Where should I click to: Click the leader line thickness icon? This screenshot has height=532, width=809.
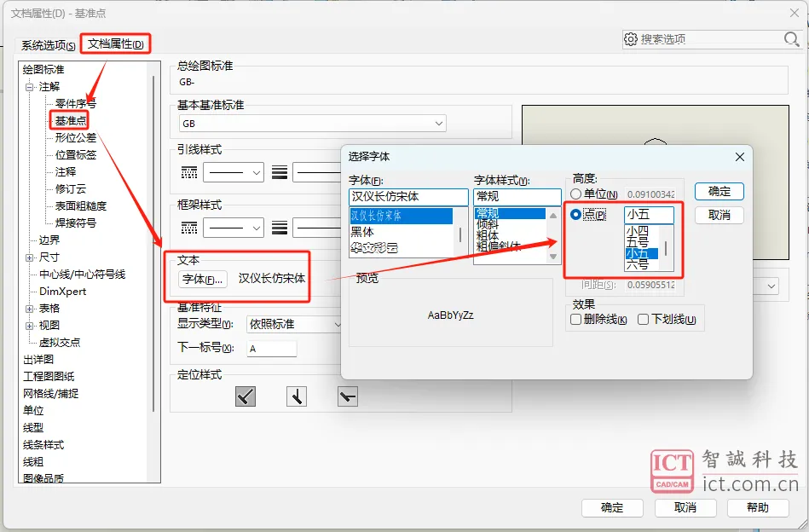279,173
